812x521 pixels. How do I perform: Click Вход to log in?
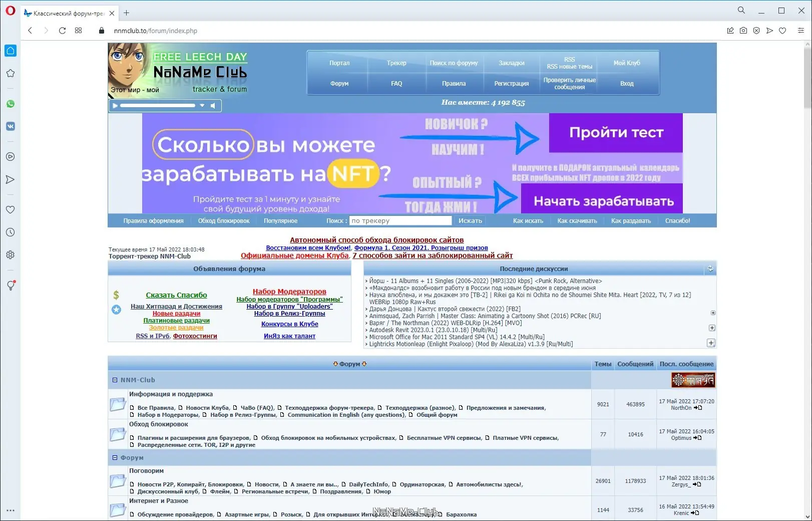(x=627, y=84)
